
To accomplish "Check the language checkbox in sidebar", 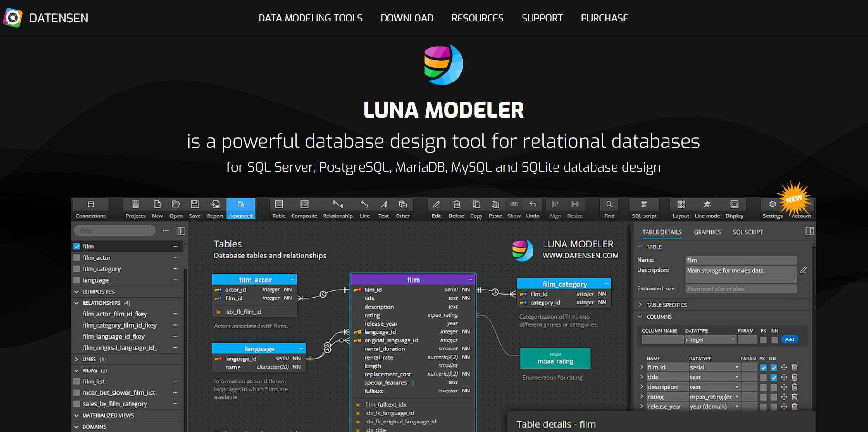I will click(x=77, y=280).
